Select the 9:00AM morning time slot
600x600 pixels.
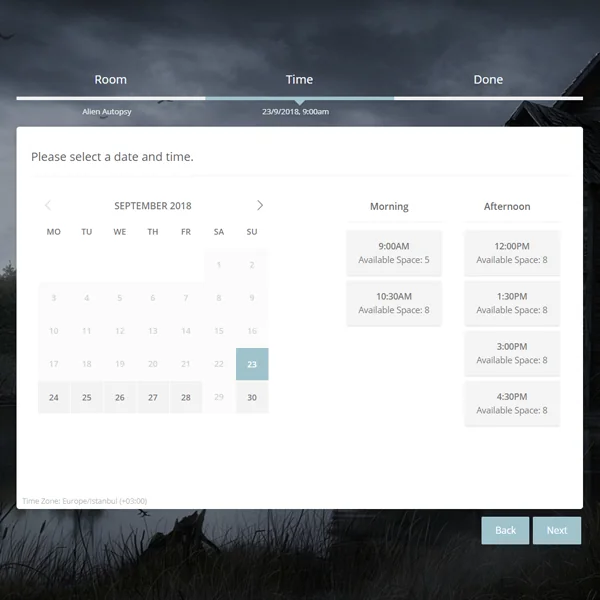[x=394, y=253]
